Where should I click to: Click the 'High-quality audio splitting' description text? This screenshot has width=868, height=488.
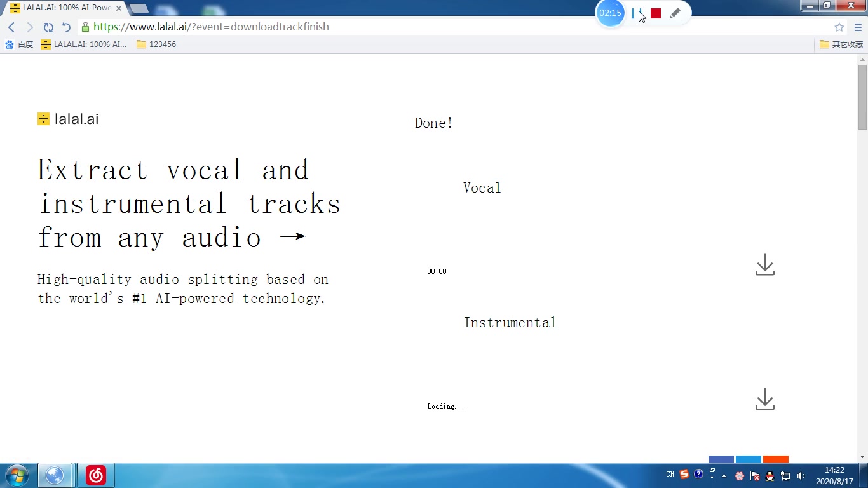(x=183, y=288)
